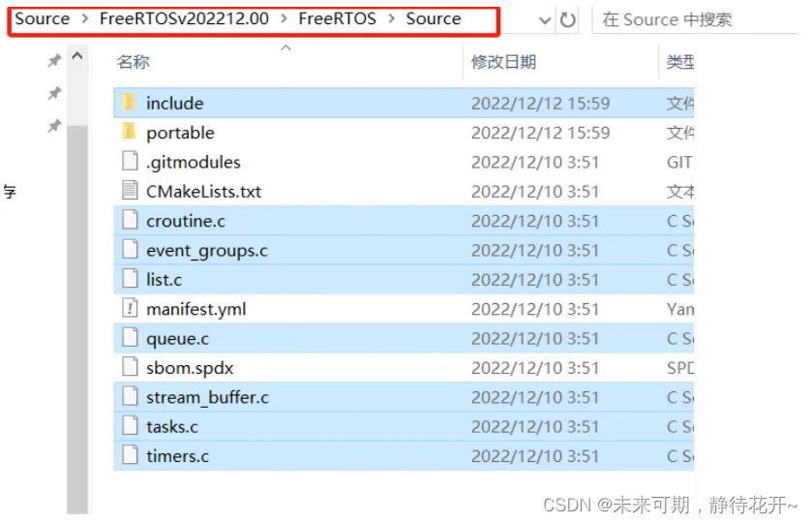The image size is (812, 523).
Task: Open the address bar history dropdown
Action: point(544,20)
